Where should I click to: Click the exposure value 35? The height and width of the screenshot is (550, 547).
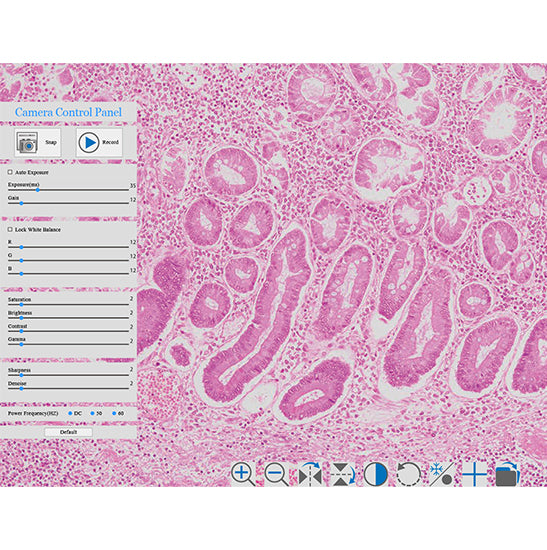pos(133,186)
